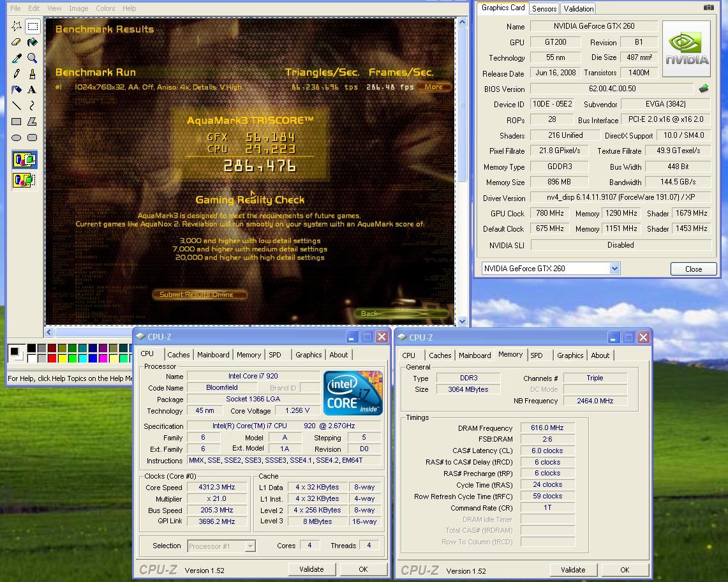Screen dimensions: 728x582
Task: Open the SPD tab in right CPU-Z window
Action: pos(536,355)
